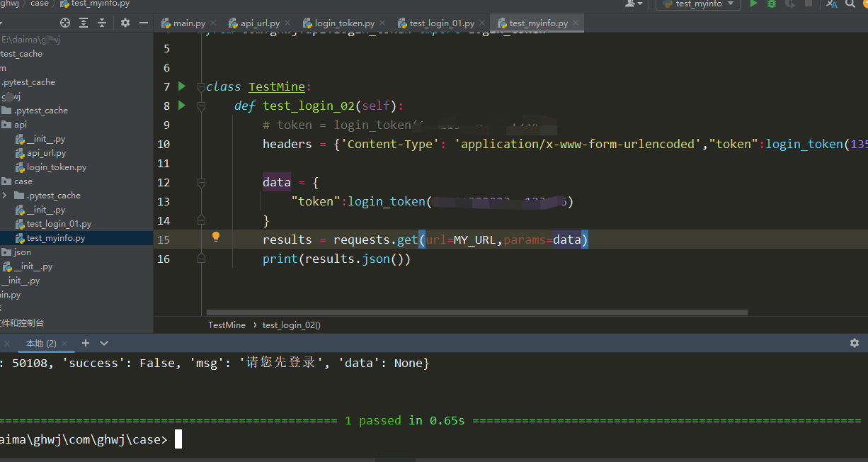868x462 pixels.
Task: Select the api folder in the tree
Action: tap(20, 125)
